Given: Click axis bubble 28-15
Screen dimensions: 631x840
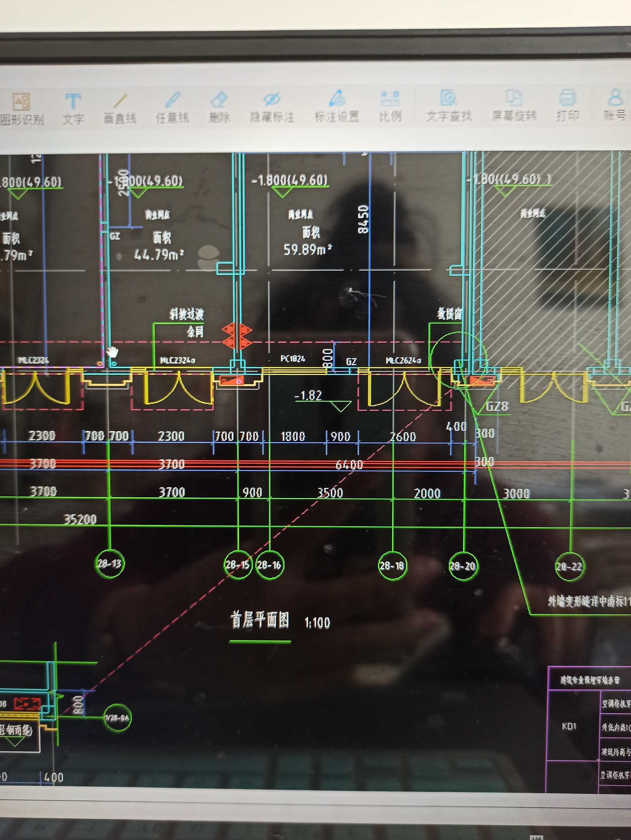Looking at the screenshot, I should (x=238, y=565).
